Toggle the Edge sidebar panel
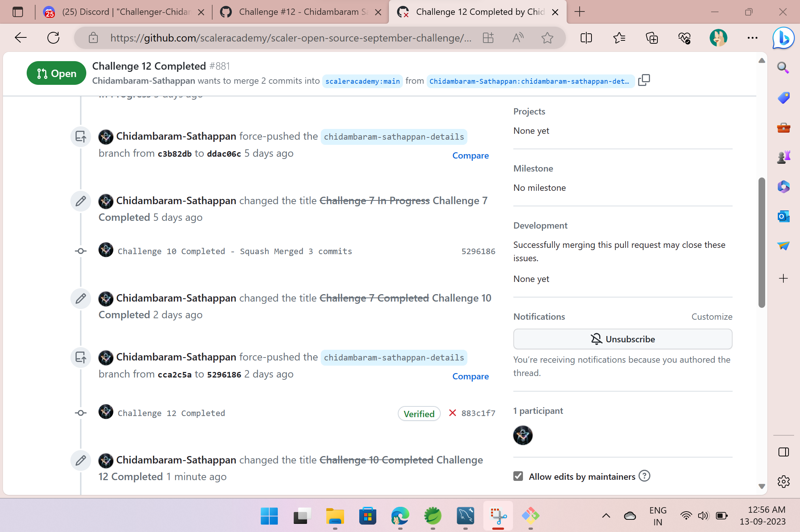Image resolution: width=800 pixels, height=532 pixels. 784,452
